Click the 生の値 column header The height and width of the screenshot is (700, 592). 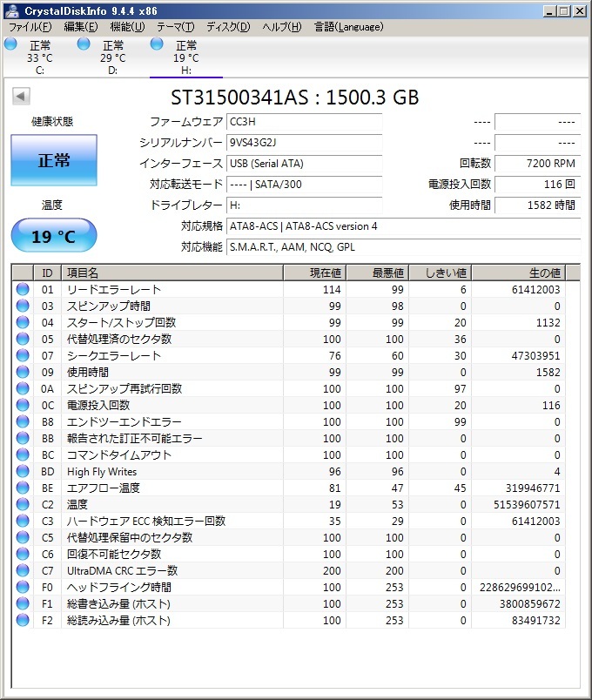point(518,273)
